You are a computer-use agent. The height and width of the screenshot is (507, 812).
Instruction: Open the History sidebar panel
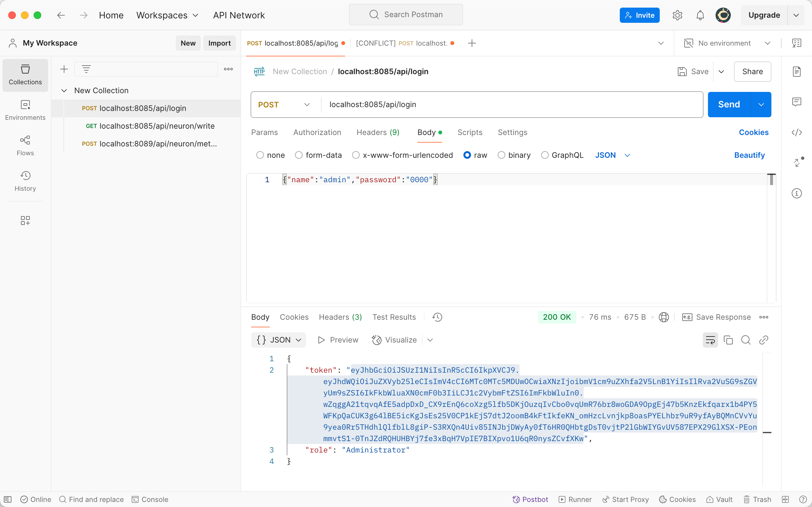click(x=25, y=181)
